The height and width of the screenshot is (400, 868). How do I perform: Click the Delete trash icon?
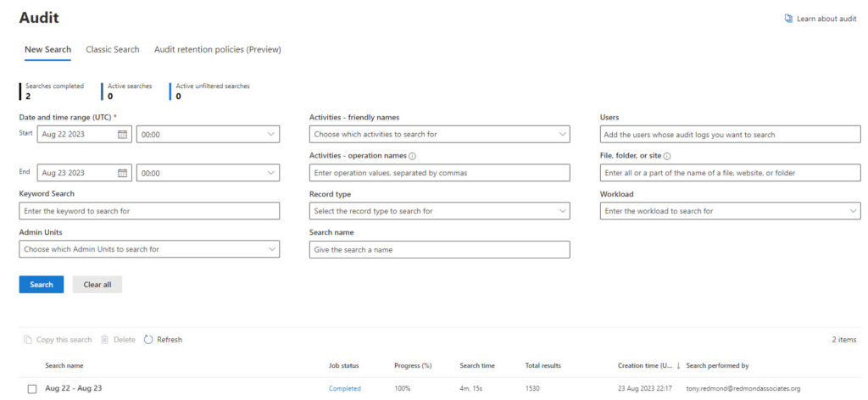(104, 340)
